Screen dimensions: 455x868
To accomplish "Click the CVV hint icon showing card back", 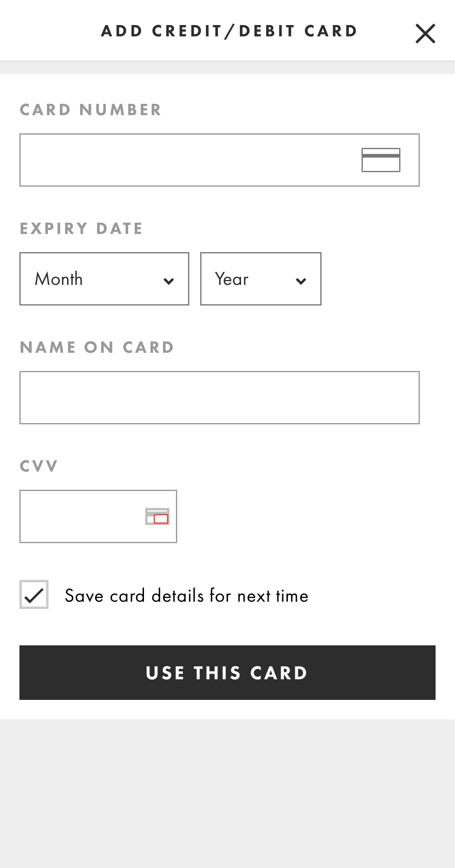I will tap(157, 516).
